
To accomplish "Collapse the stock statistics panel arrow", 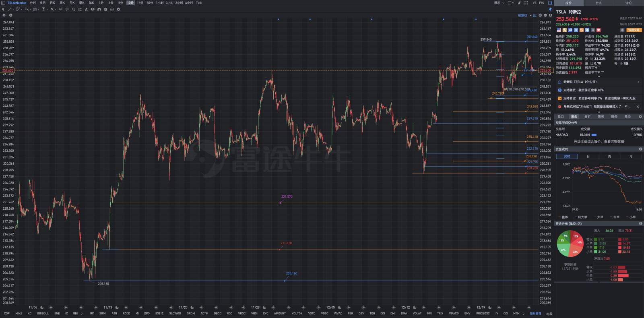I will pyautogui.click(x=599, y=76).
